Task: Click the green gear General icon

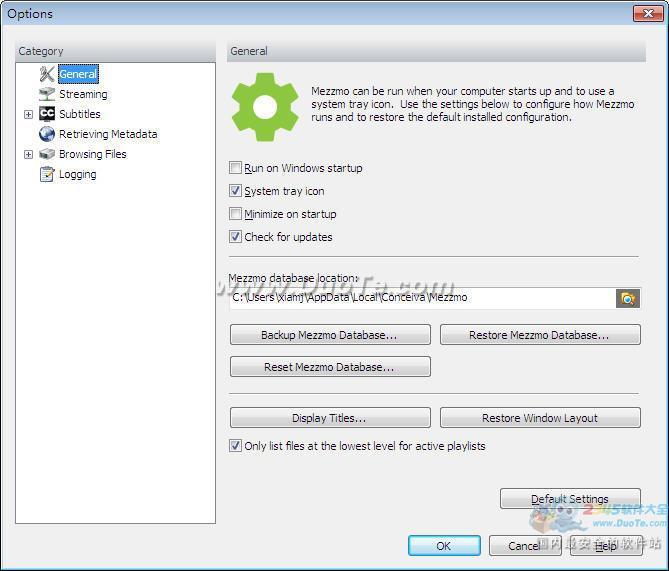Action: click(x=265, y=107)
